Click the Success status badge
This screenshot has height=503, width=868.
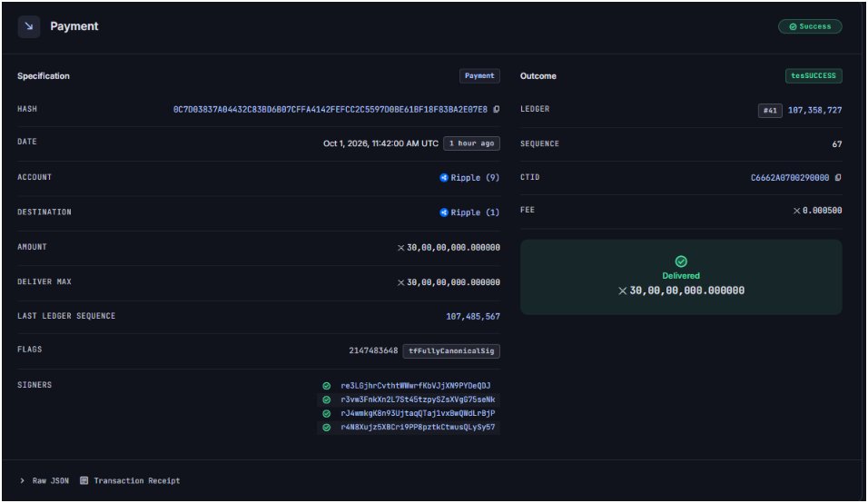pyautogui.click(x=810, y=26)
